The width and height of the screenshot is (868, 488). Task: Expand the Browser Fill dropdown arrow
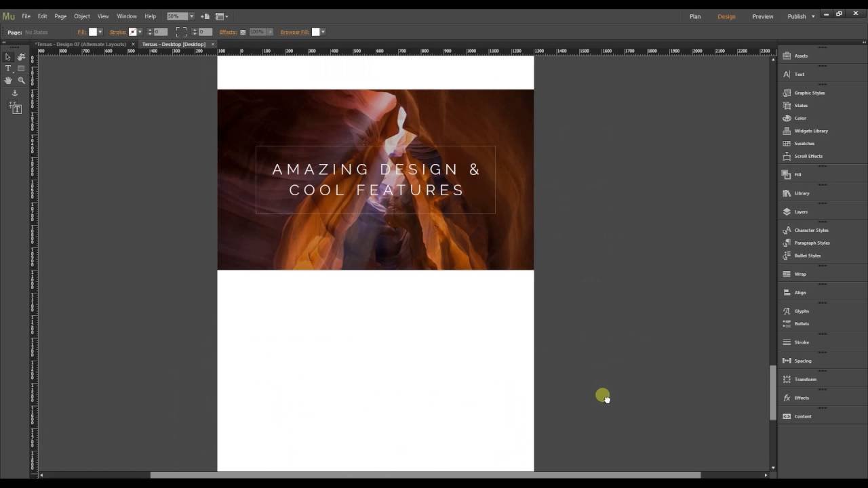pyautogui.click(x=323, y=32)
